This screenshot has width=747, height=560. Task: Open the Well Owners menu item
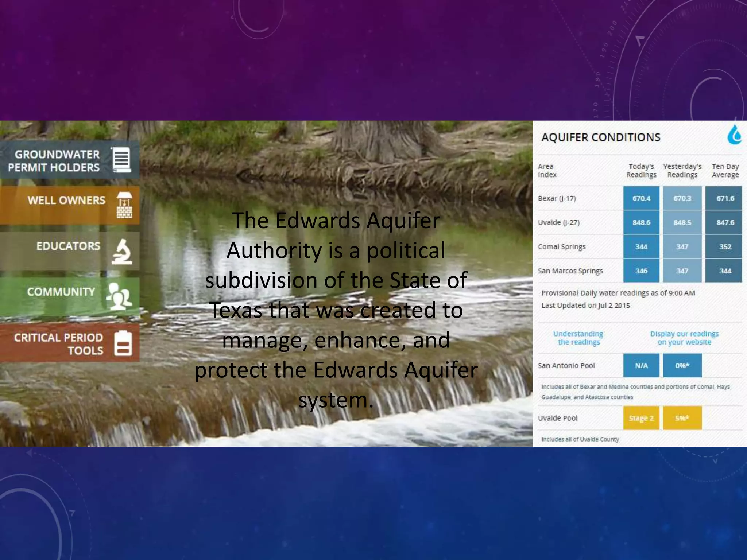[x=66, y=200]
